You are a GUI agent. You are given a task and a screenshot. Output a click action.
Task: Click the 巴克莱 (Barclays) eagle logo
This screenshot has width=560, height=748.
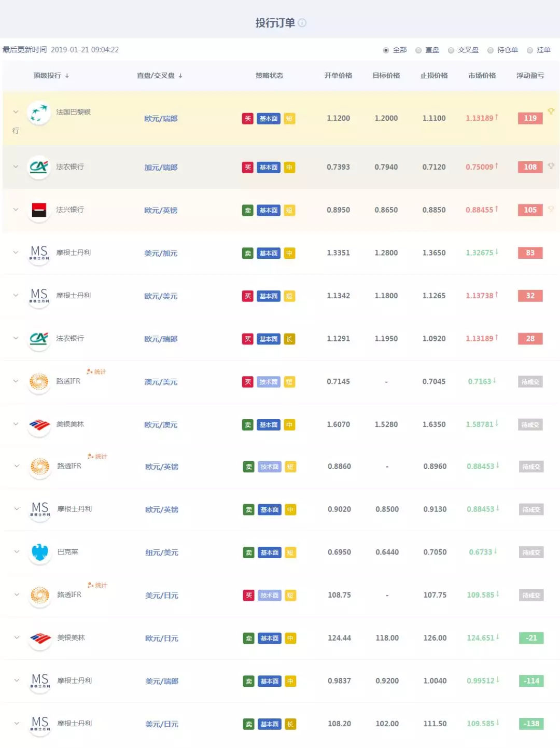click(x=40, y=552)
